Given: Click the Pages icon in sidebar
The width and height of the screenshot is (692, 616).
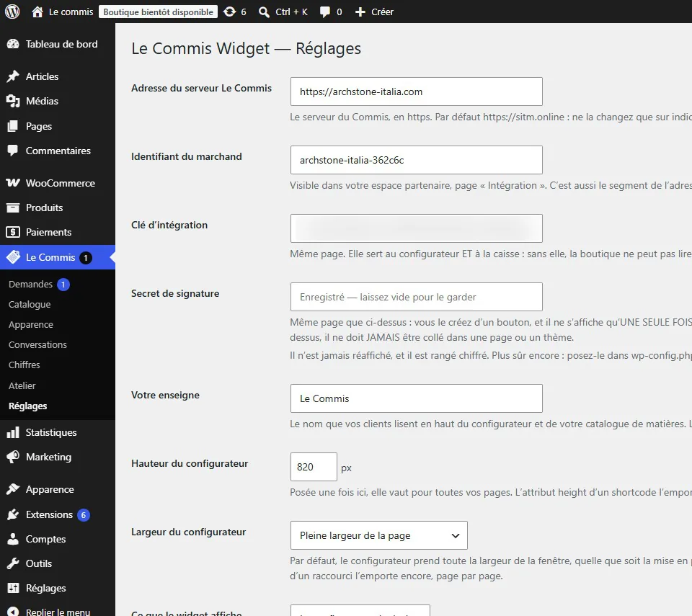Looking at the screenshot, I should pos(13,126).
